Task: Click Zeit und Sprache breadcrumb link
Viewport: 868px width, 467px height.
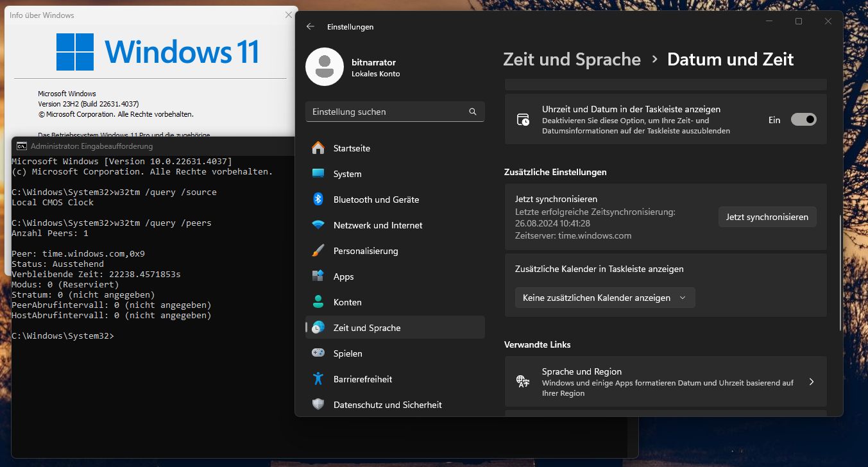Action: coord(572,60)
